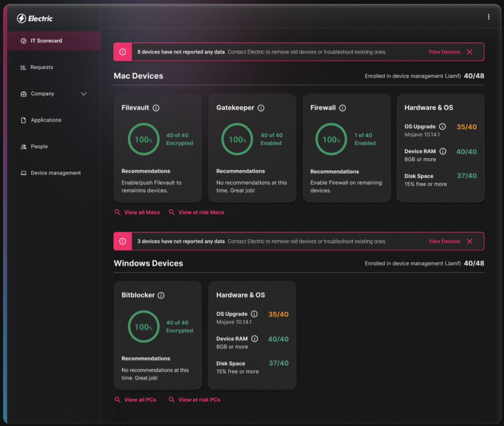The image size is (504, 426).
Task: Click the Firewall info icon
Action: [x=343, y=108]
